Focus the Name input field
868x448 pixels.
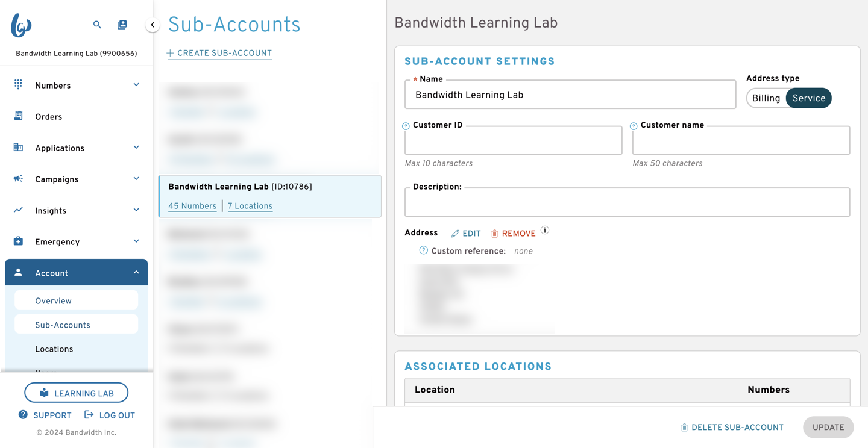(x=570, y=95)
